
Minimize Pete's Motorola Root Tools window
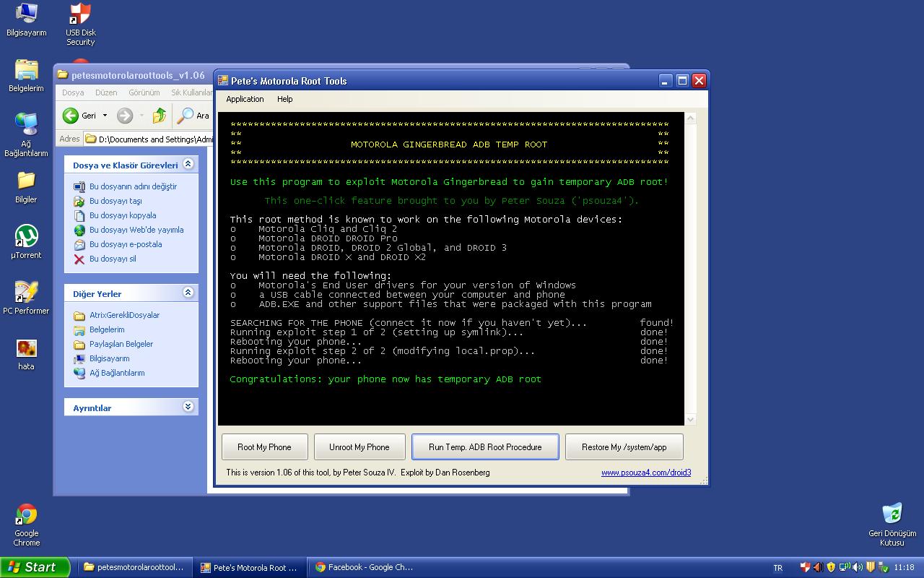pyautogui.click(x=666, y=81)
